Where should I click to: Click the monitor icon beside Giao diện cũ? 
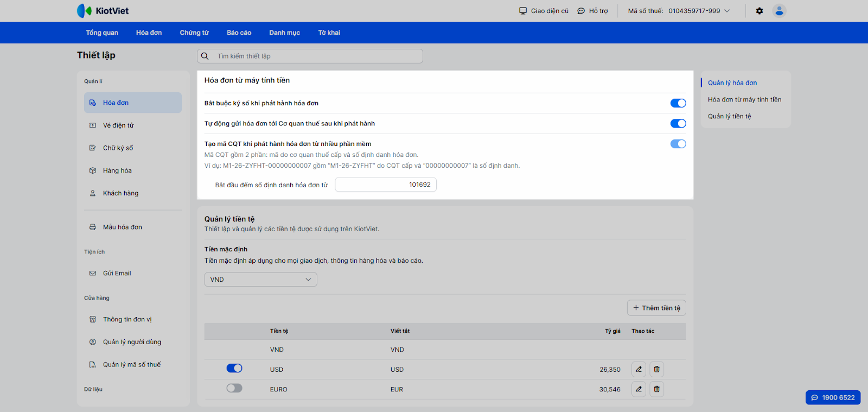[x=523, y=11]
